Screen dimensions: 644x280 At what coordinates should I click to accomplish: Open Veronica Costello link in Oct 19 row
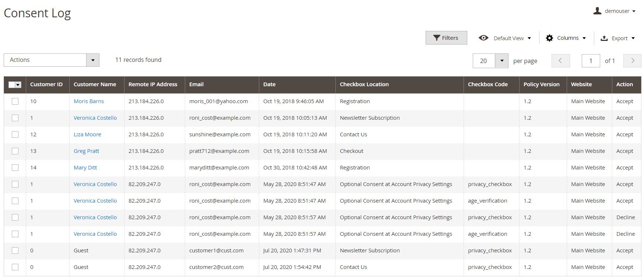tap(95, 118)
